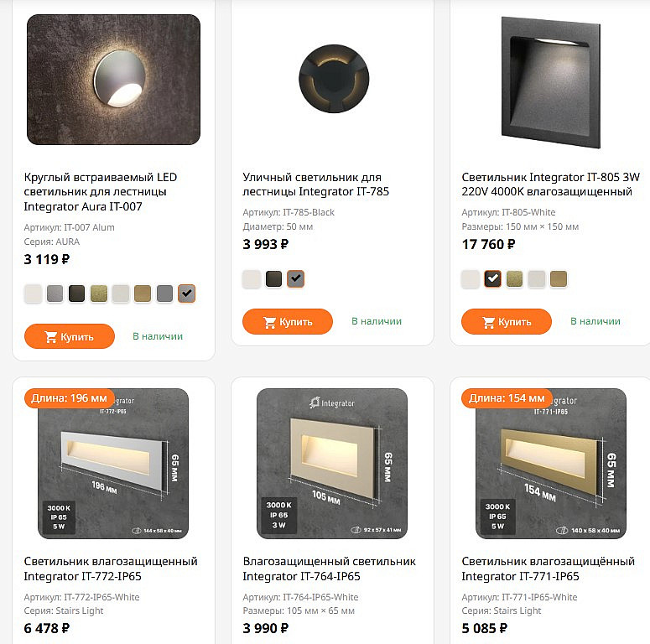Click the 'Длина: 196 мм' badge
The width and height of the screenshot is (650, 644).
coord(70,398)
